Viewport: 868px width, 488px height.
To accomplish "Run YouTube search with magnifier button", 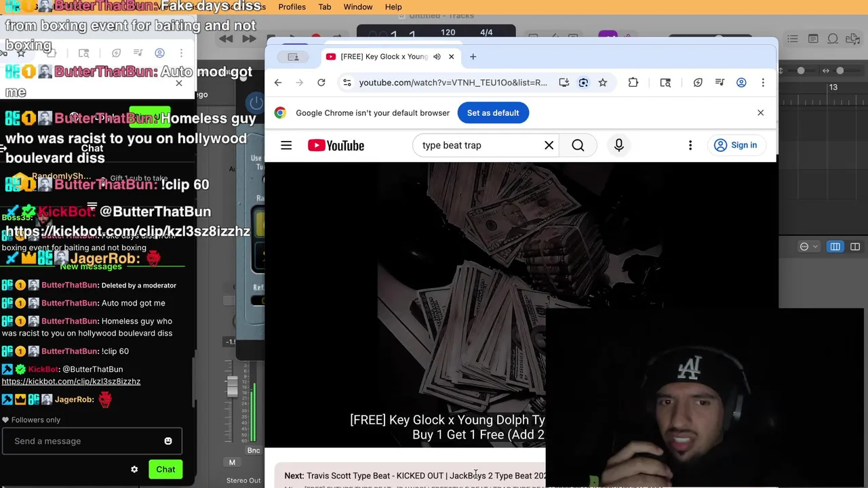I will pyautogui.click(x=578, y=145).
